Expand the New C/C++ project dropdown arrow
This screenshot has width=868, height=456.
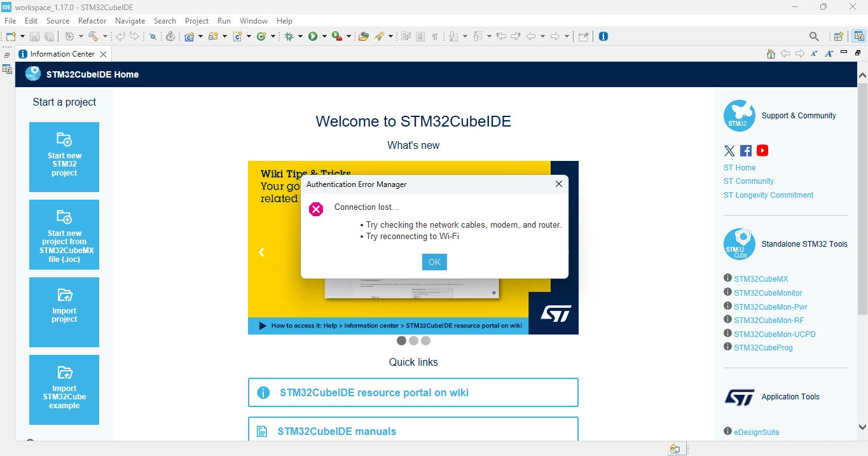200,36
